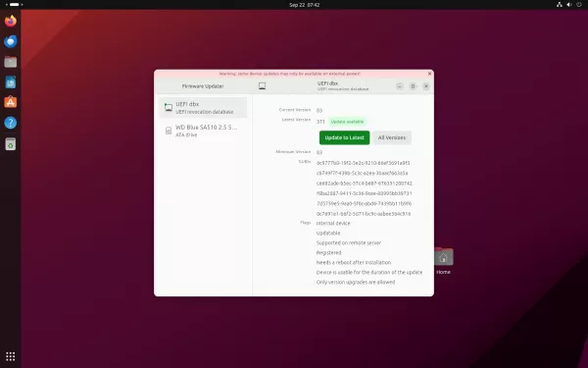Open the clock showing Sep 22 07:42
Viewport: 588px width, 368px height.
pos(304,5)
